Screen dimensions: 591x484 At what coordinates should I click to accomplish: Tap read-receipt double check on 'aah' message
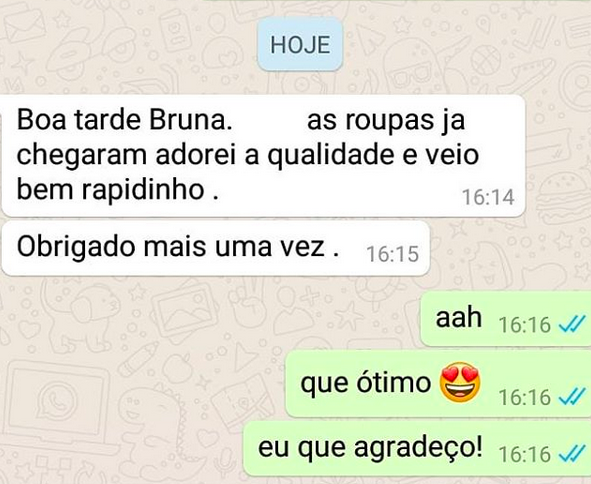[572, 324]
